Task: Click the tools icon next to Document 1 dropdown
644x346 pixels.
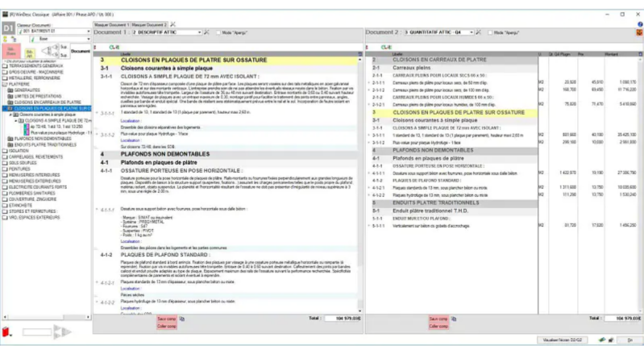Action: click(206, 32)
